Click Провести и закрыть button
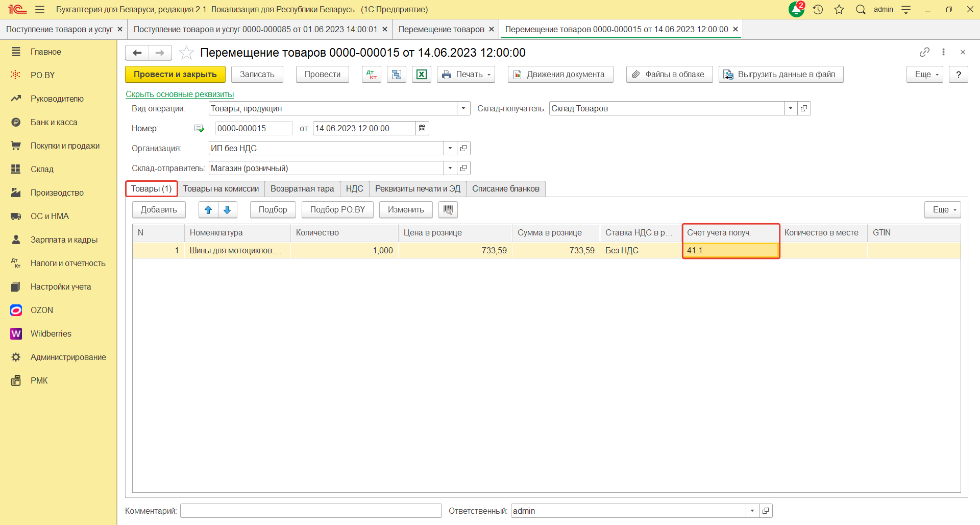This screenshot has width=980, height=525. (175, 75)
